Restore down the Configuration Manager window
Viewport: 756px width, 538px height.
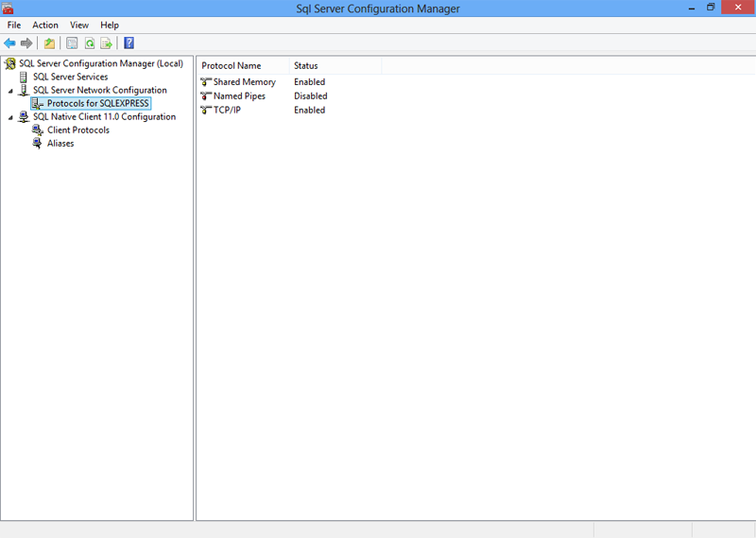click(x=711, y=8)
